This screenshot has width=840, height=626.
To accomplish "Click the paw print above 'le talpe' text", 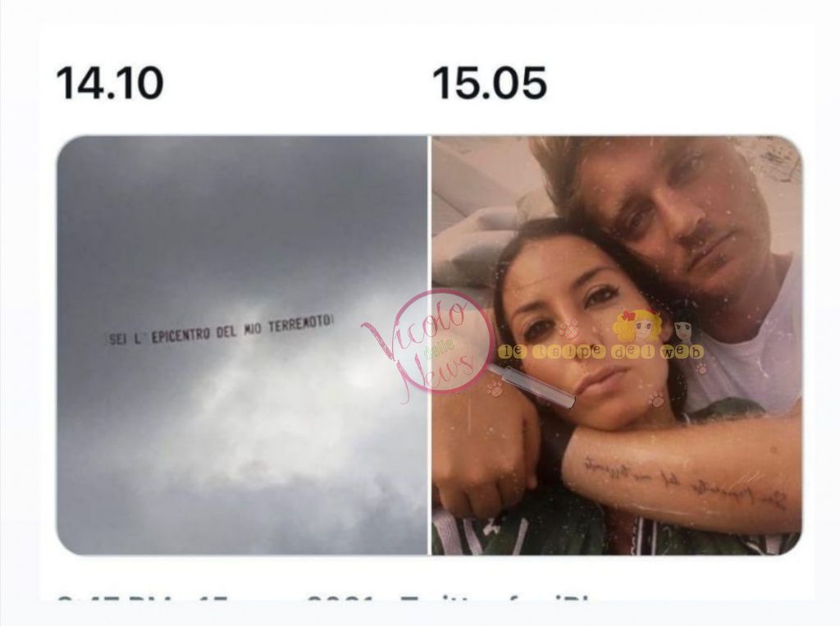I will click(568, 327).
